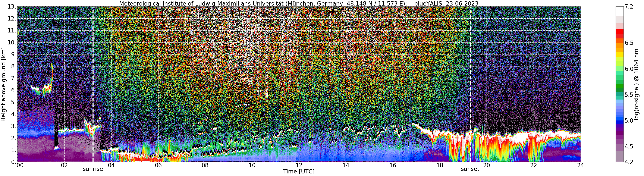Click the 'Height above ground [km]' axis label
This screenshot has width=644, height=176.
pos(3,84)
